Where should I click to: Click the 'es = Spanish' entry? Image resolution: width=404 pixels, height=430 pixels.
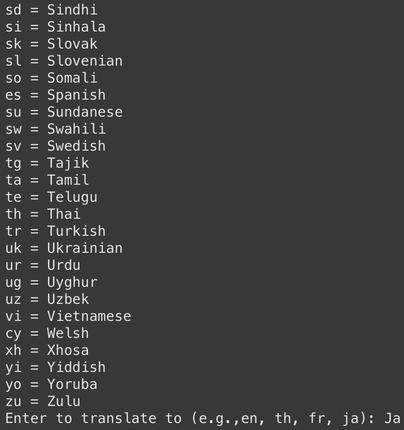coord(55,95)
